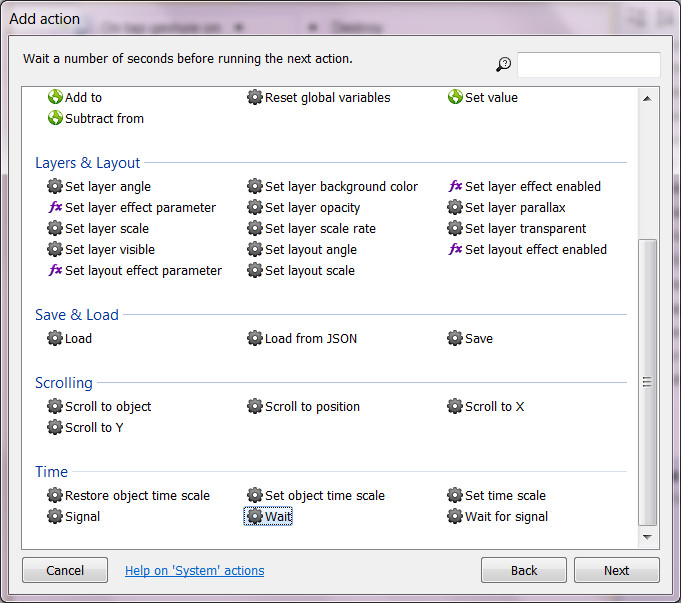The width and height of the screenshot is (681, 603).
Task: Select the Wait action icon
Action: 255,516
